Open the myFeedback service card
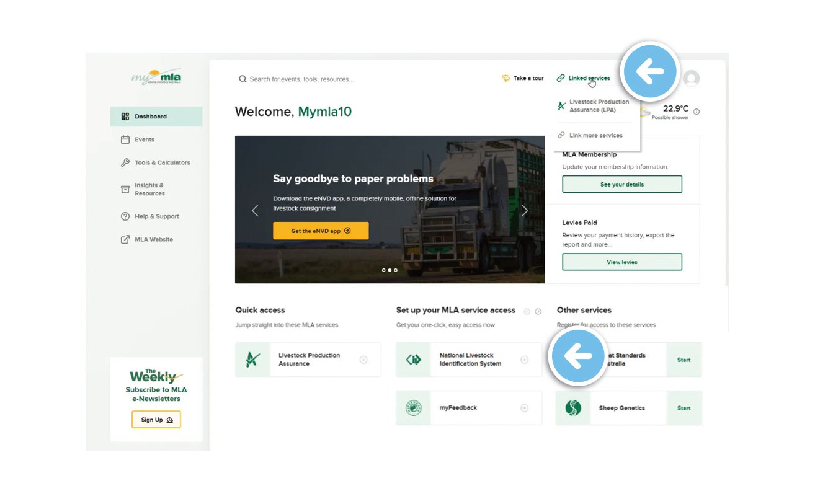The image size is (815, 504). (469, 408)
